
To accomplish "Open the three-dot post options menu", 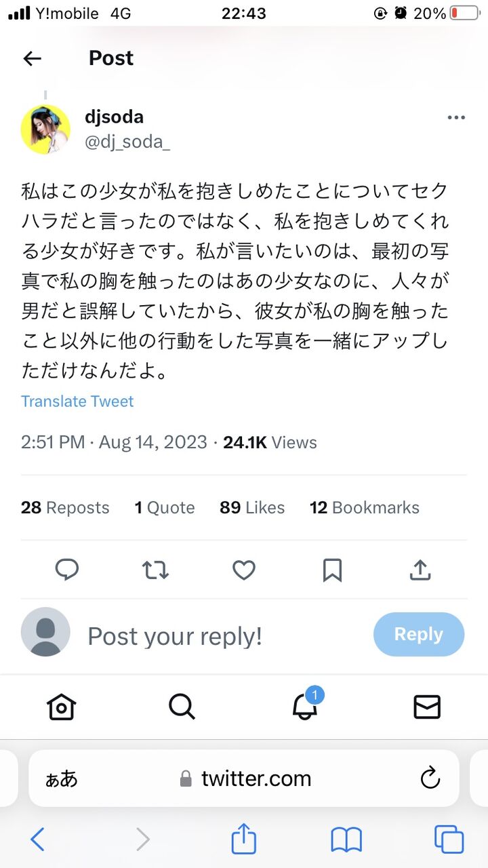I will pos(456,118).
